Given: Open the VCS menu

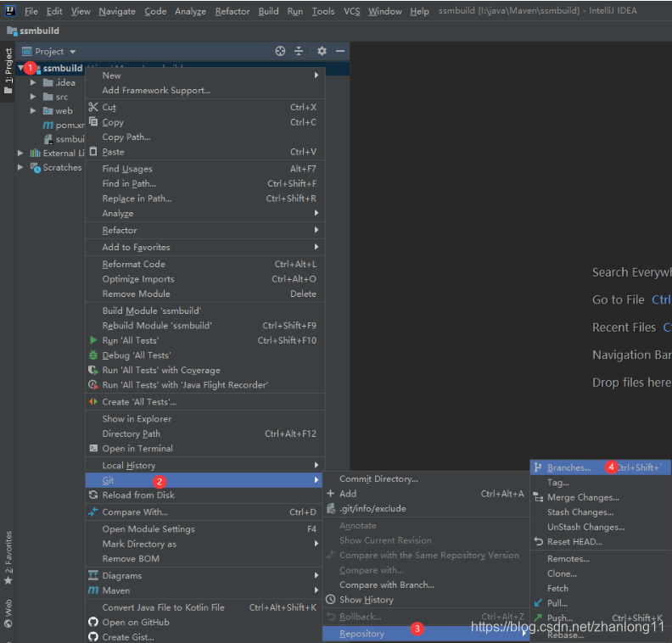Looking at the screenshot, I should tap(352, 11).
